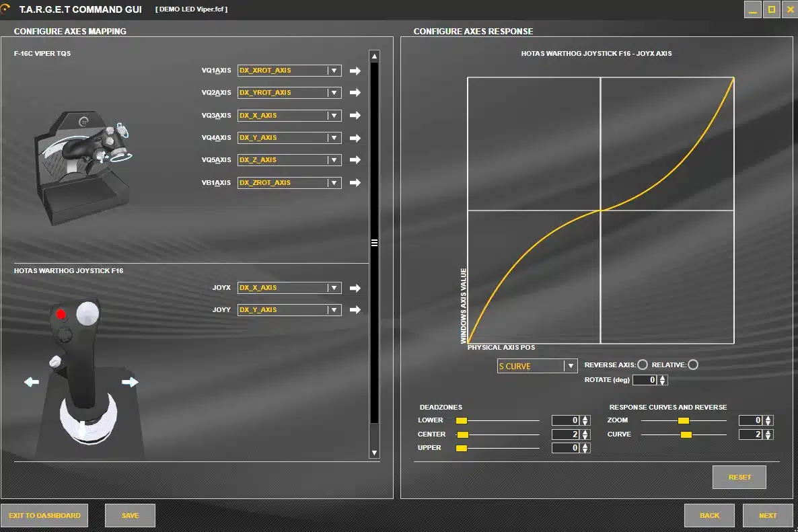Click the CENTER deadzone value field
798x532 pixels.
coord(566,434)
